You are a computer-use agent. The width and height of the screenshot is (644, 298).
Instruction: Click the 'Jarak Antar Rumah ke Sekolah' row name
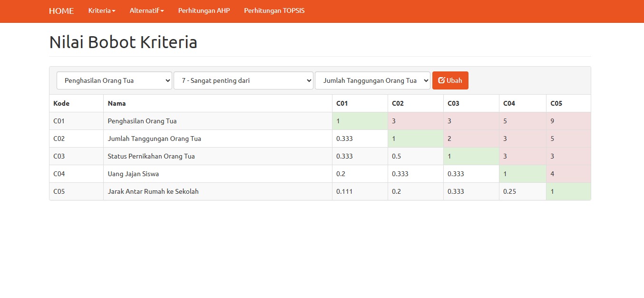pos(153,191)
